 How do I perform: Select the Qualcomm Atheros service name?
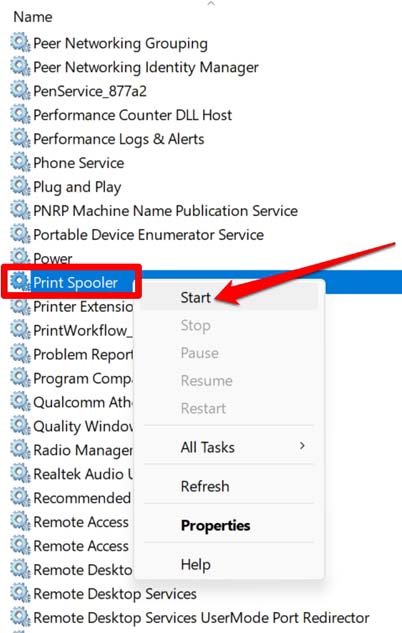pyautogui.click(x=82, y=402)
